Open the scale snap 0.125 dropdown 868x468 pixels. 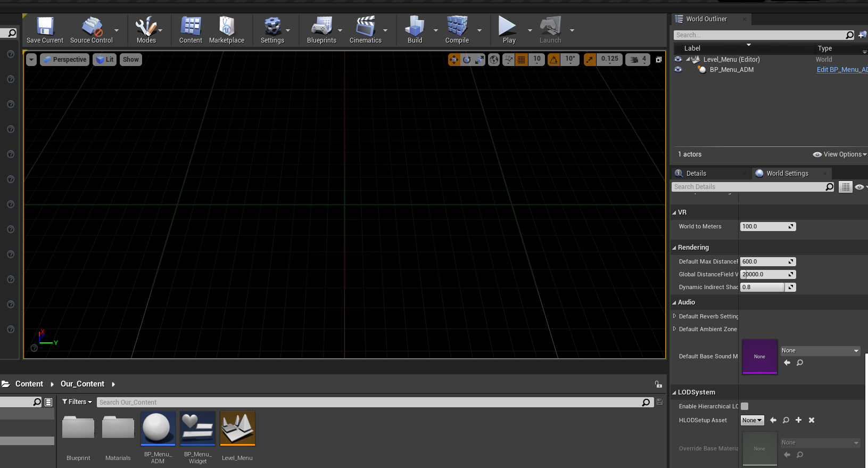tap(609, 60)
